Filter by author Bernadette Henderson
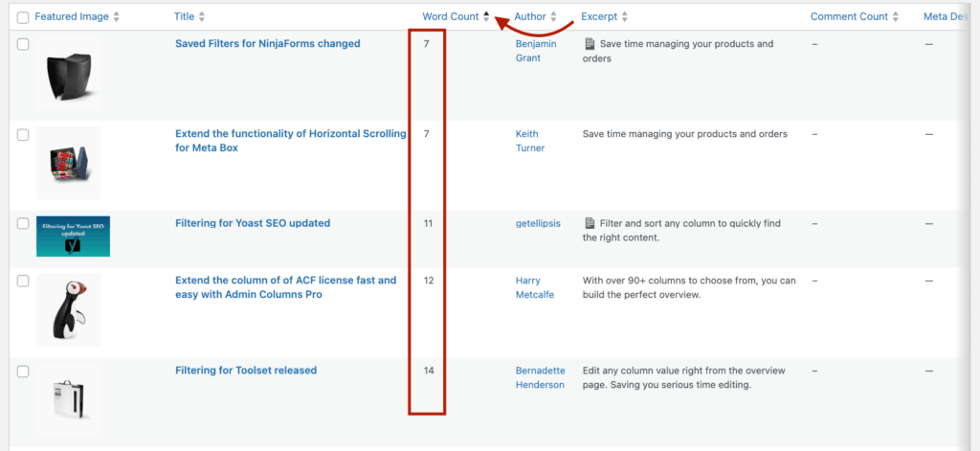Screen dimensions: 980x451 tap(540, 377)
